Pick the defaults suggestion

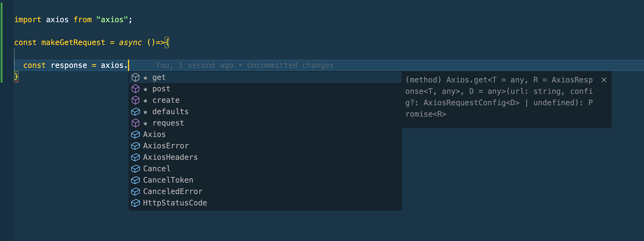265,112
